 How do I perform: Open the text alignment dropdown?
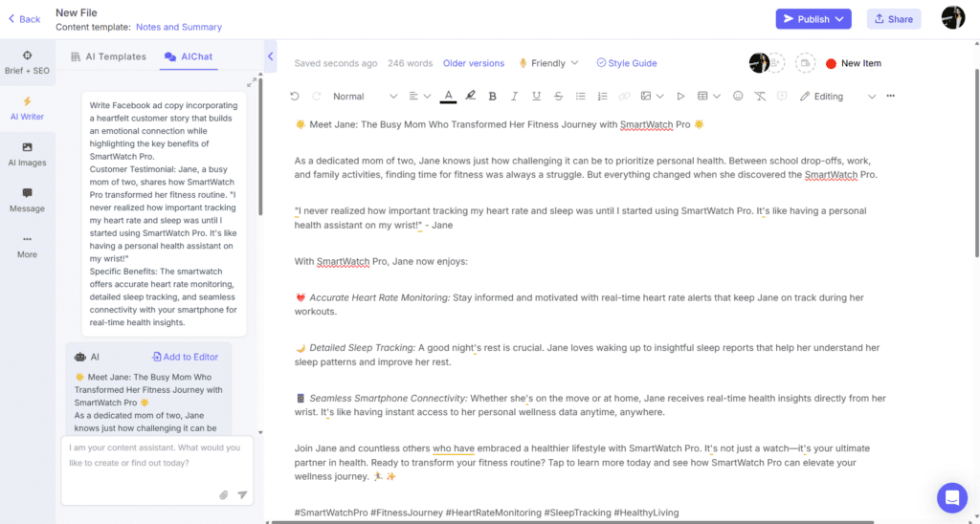click(x=419, y=97)
